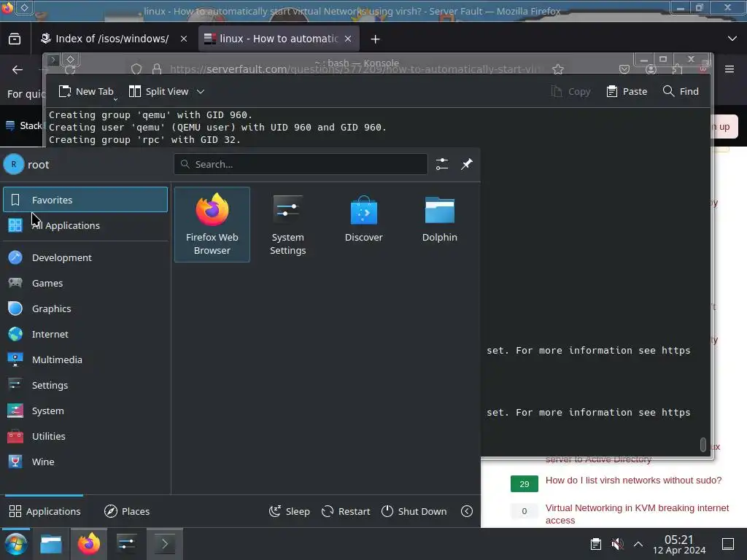The width and height of the screenshot is (747, 560).
Task: Focus the launcher Search field
Action: (301, 164)
